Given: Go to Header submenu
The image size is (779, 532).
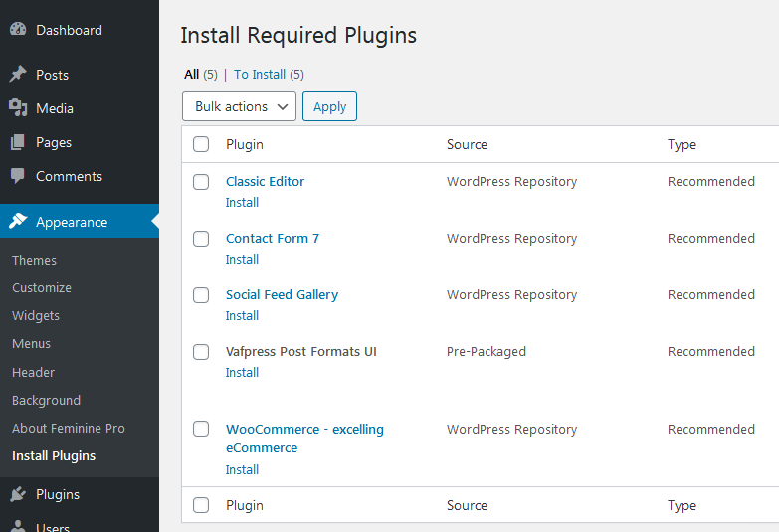Looking at the screenshot, I should [33, 372].
